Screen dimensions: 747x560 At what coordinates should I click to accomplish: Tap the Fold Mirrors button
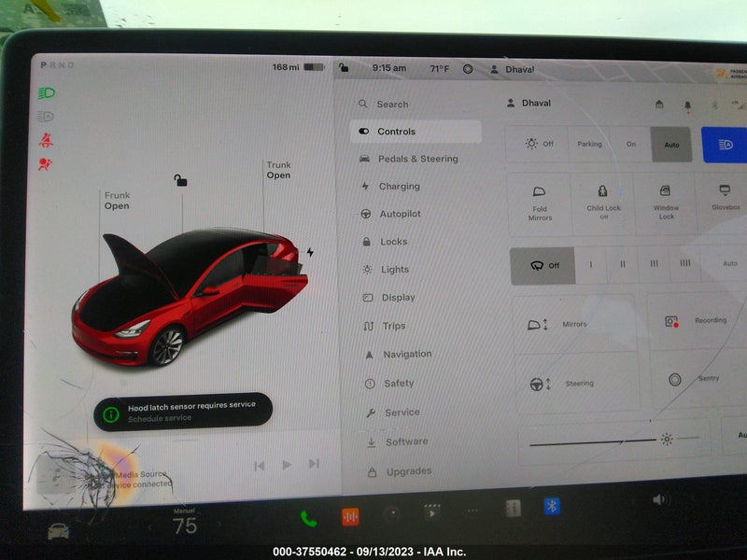540,203
